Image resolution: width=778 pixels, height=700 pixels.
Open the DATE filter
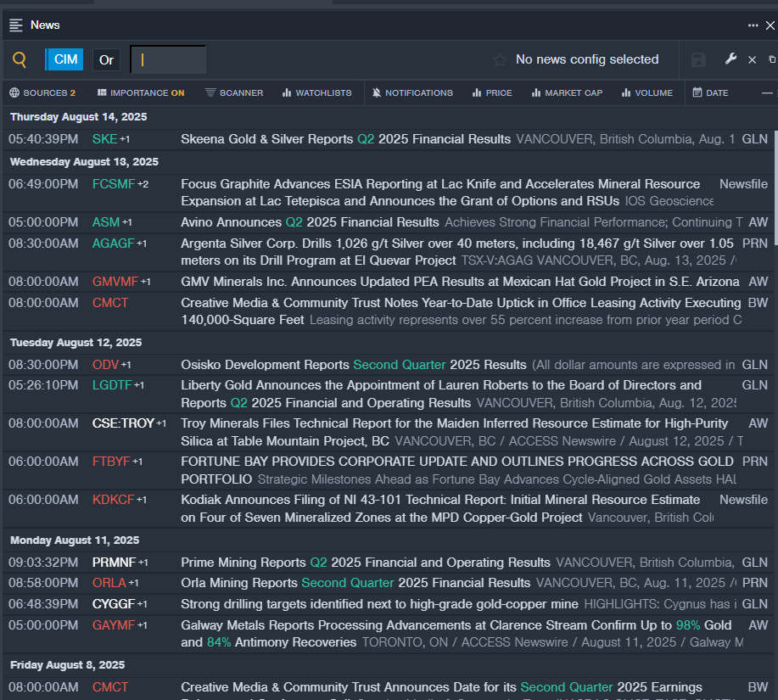(710, 92)
